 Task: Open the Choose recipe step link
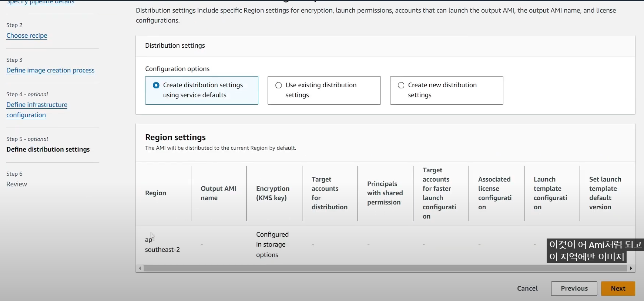click(x=27, y=35)
